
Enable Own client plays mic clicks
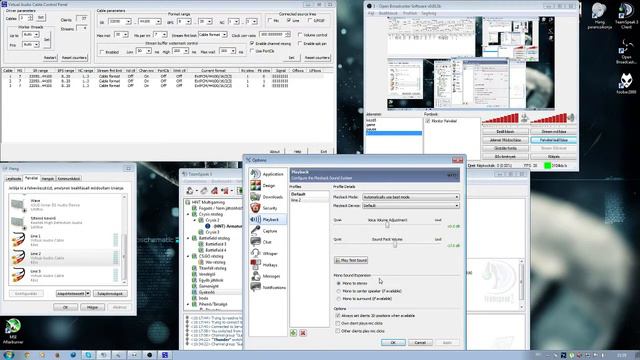tap(338, 323)
